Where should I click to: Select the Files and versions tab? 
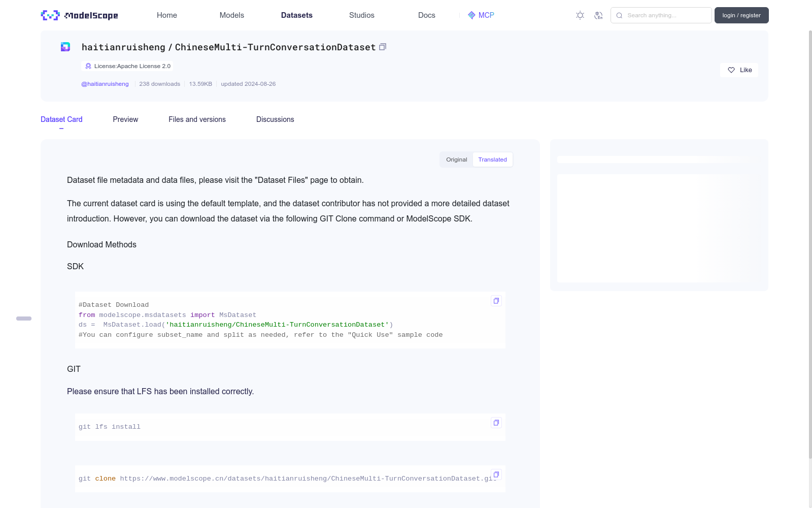197,119
